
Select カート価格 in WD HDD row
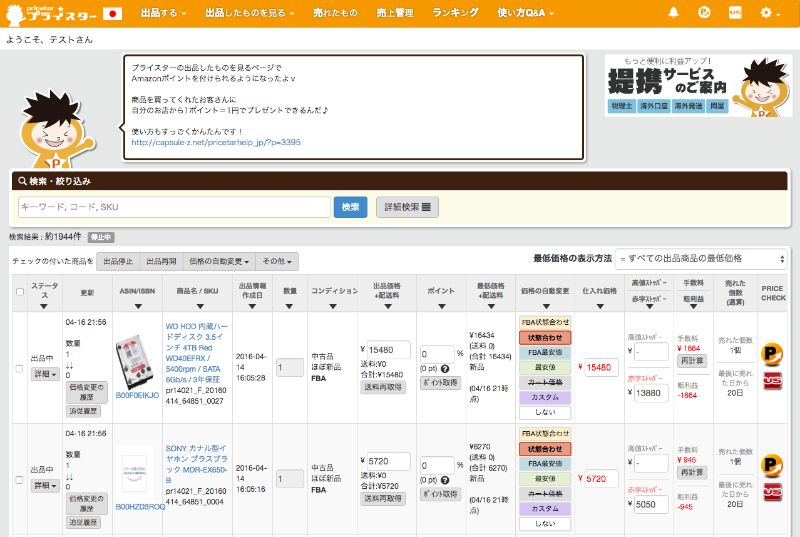[545, 382]
